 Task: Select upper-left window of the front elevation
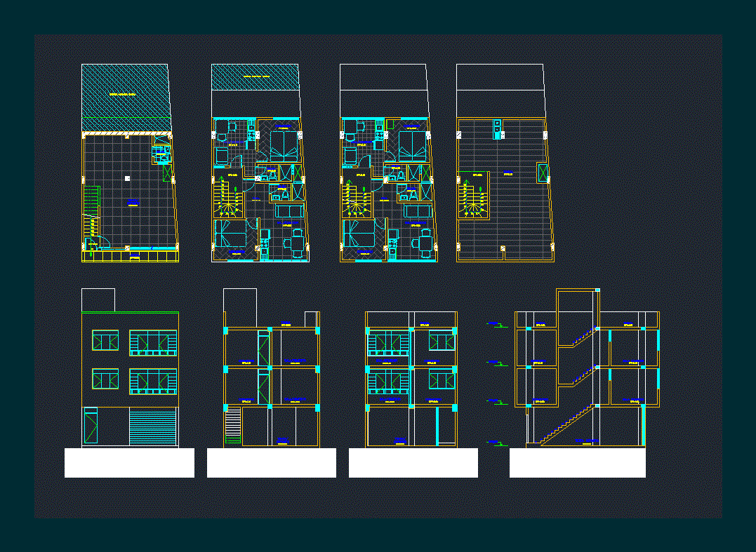(105, 341)
